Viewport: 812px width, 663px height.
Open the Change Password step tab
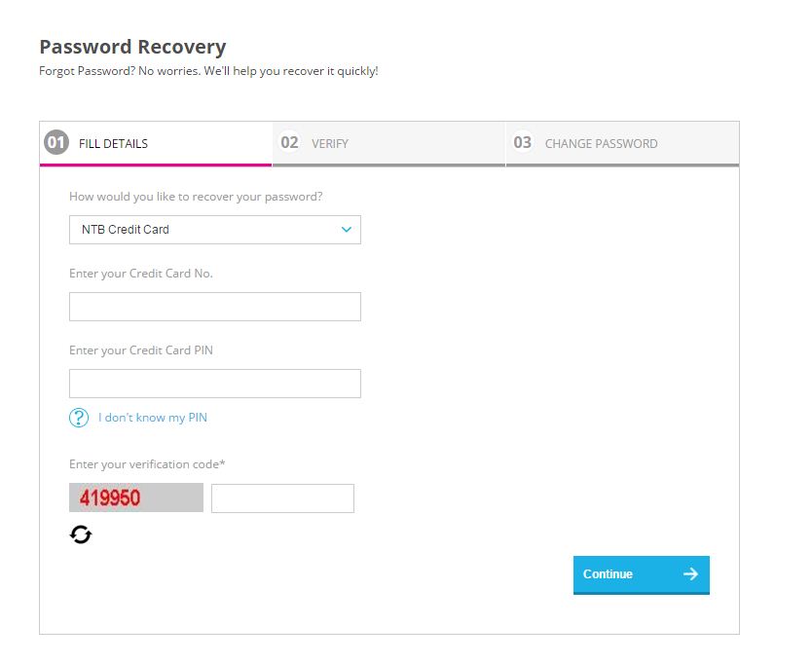pyautogui.click(x=622, y=143)
